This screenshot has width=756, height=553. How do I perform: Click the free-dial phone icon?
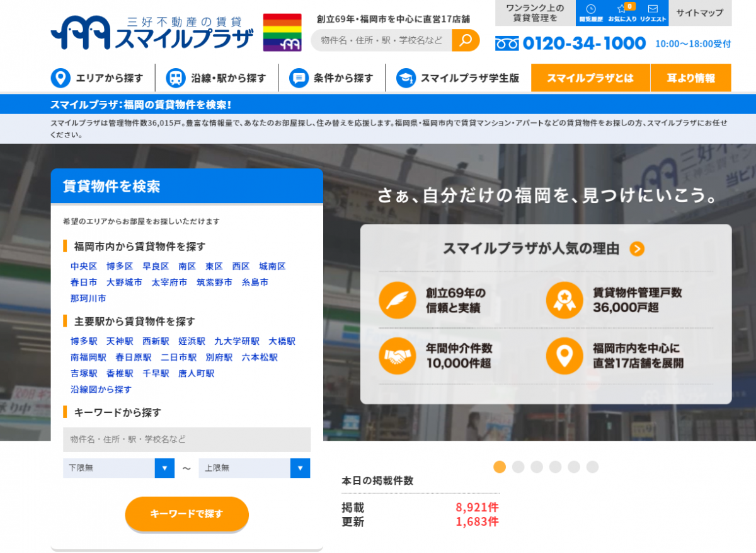click(x=507, y=44)
